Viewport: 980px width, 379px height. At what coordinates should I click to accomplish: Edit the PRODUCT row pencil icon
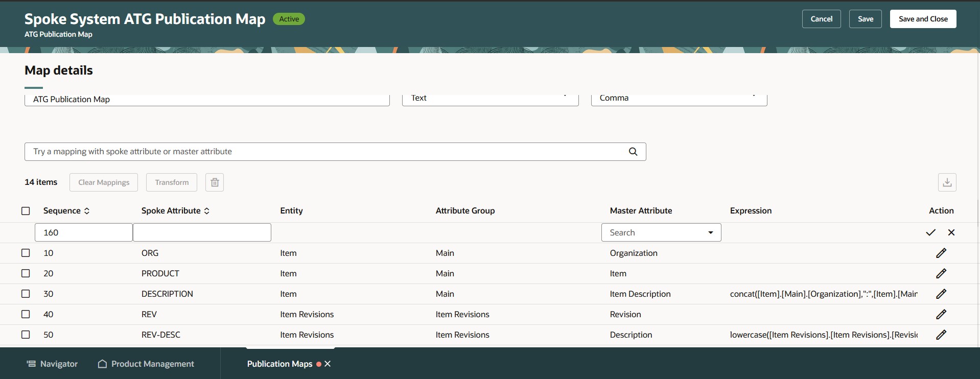(941, 273)
